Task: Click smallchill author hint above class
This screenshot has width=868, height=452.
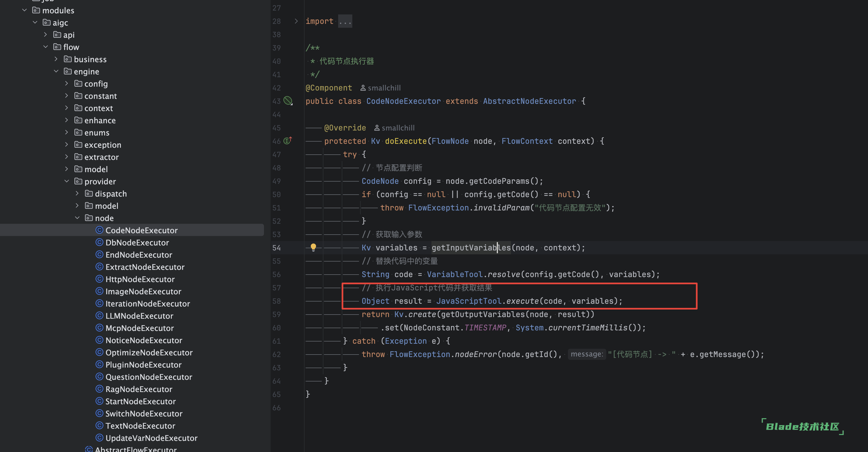Action: 380,88
